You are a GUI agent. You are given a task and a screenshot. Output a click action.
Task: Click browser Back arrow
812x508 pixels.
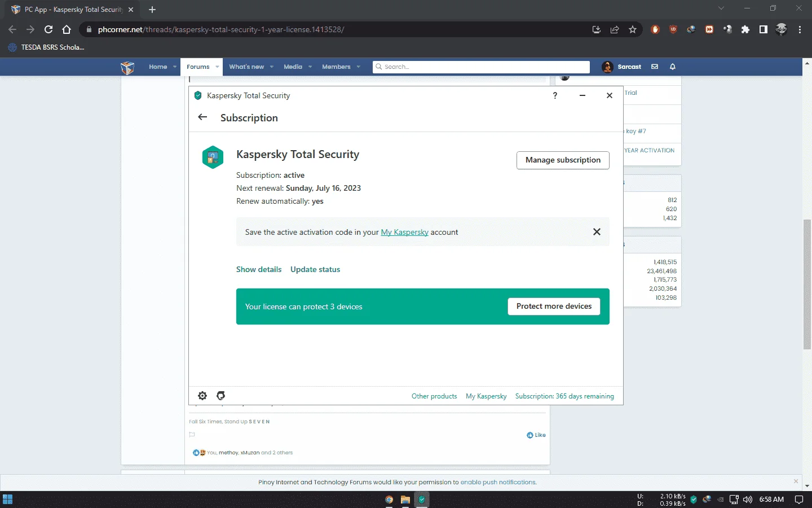[12, 29]
